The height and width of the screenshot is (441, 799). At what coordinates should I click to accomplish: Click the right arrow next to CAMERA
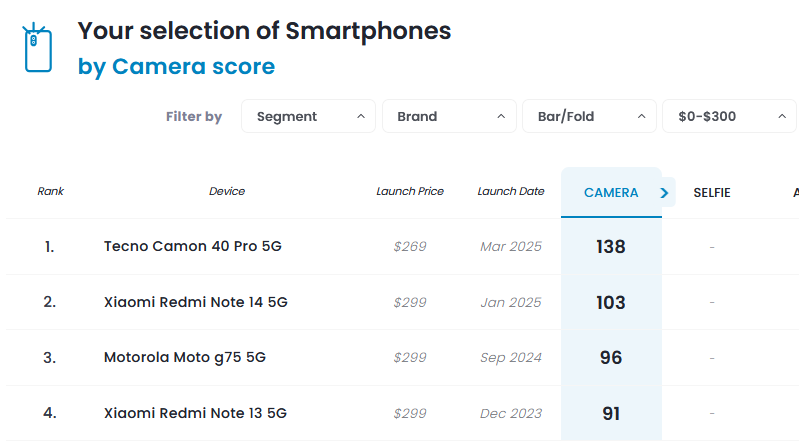pos(664,192)
